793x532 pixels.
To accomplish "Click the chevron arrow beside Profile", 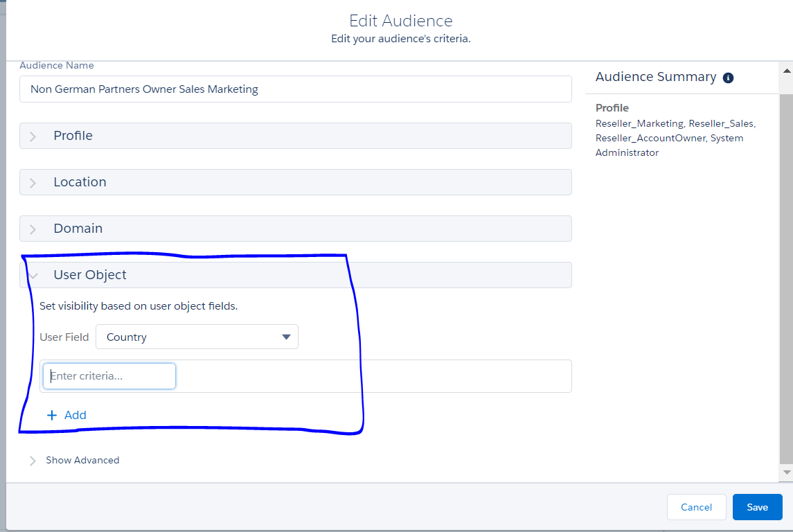I will pos(33,136).
